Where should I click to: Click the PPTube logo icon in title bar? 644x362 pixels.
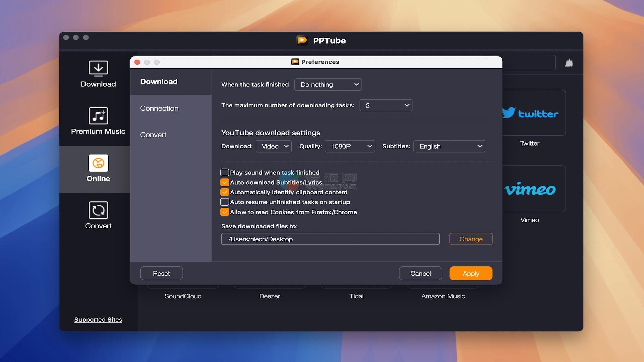point(302,40)
